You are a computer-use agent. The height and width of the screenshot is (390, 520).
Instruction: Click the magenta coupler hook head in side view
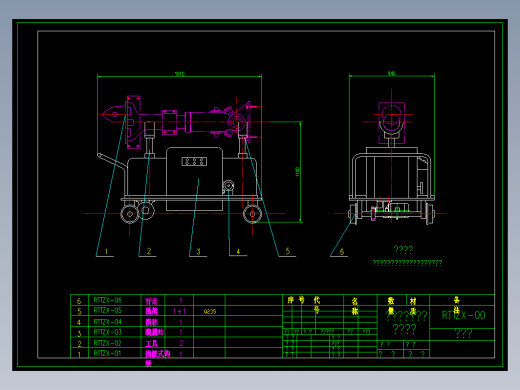click(x=113, y=115)
